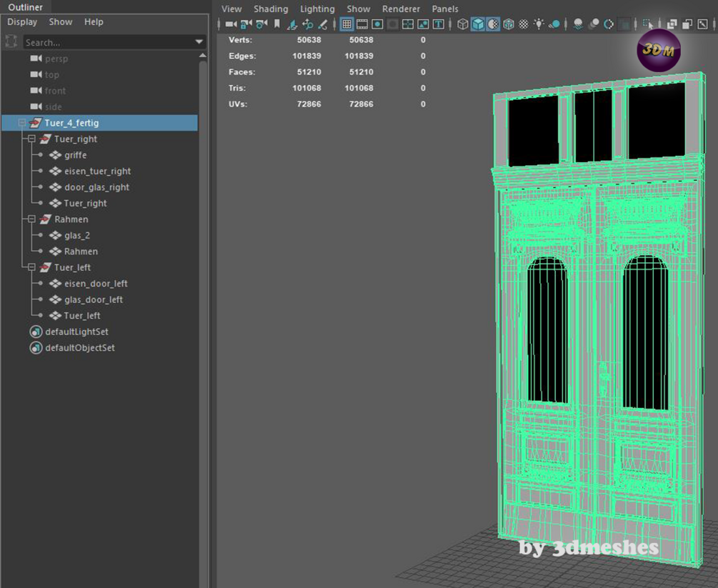Select the glas_door_left mesh node
Screen dimensions: 718x588
tap(93, 299)
